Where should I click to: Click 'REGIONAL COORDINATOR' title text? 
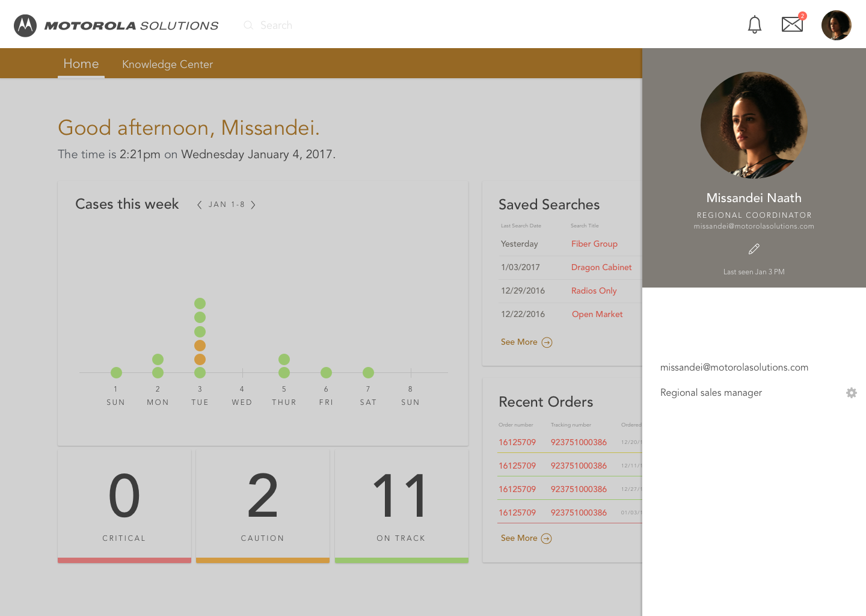tap(754, 215)
